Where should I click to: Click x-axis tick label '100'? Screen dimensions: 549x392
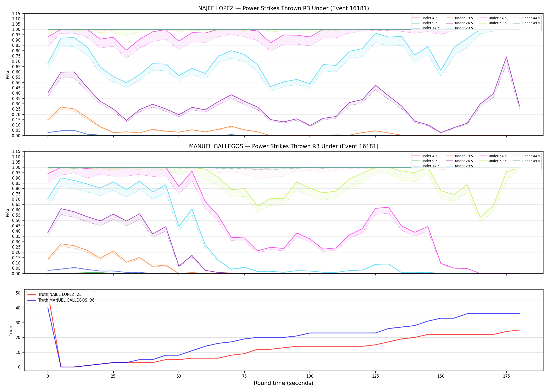pos(310,376)
